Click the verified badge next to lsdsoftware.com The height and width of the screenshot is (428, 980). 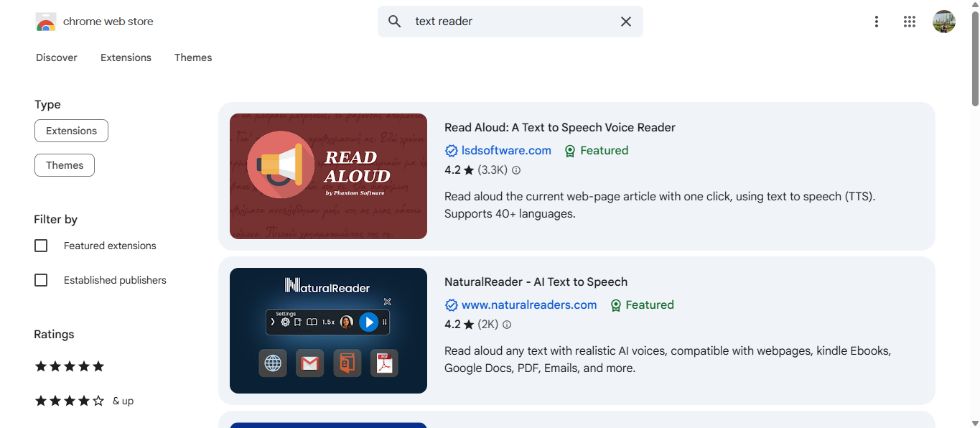point(451,151)
